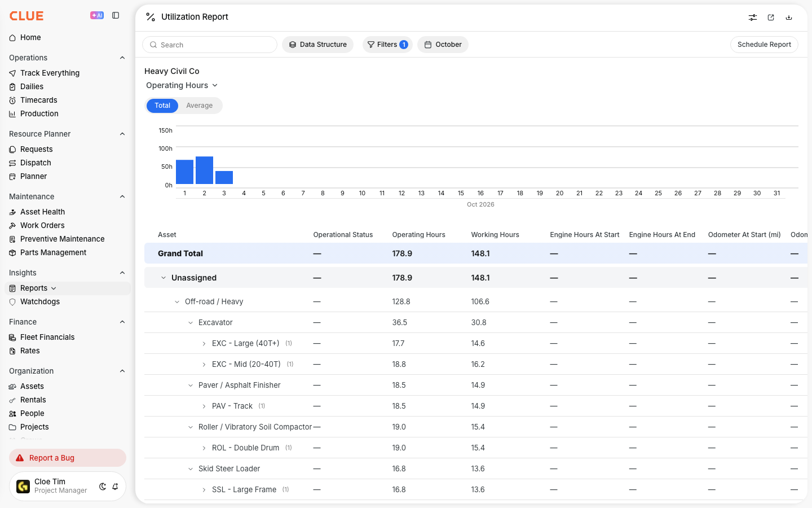Toggle dark mode moon icon
This screenshot has height=508, width=812.
(103, 487)
